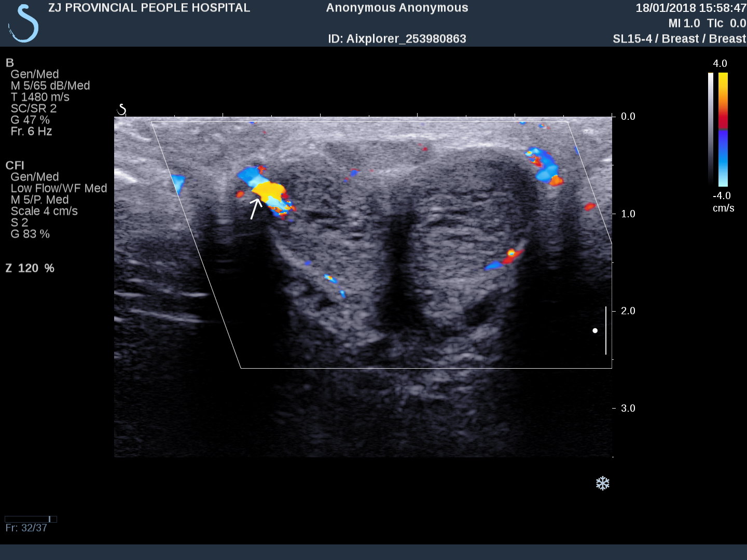Click the color Doppler velocity scale bar
Image resolution: width=747 pixels, height=560 pixels.
click(723, 130)
